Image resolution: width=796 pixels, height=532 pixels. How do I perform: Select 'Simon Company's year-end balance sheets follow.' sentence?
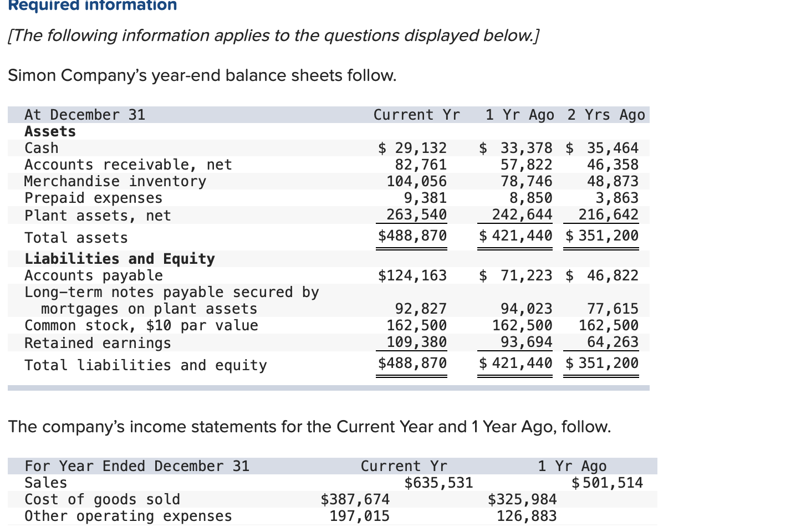click(x=202, y=75)
